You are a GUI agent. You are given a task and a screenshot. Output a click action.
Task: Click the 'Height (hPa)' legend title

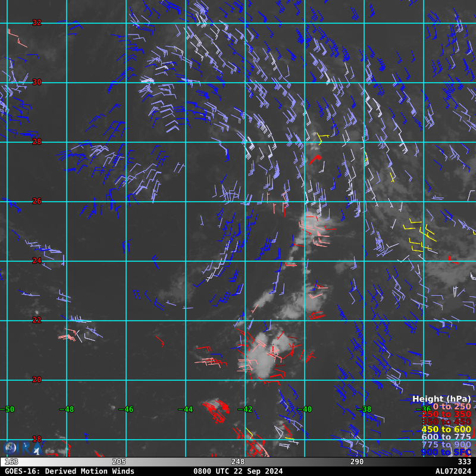point(441,399)
